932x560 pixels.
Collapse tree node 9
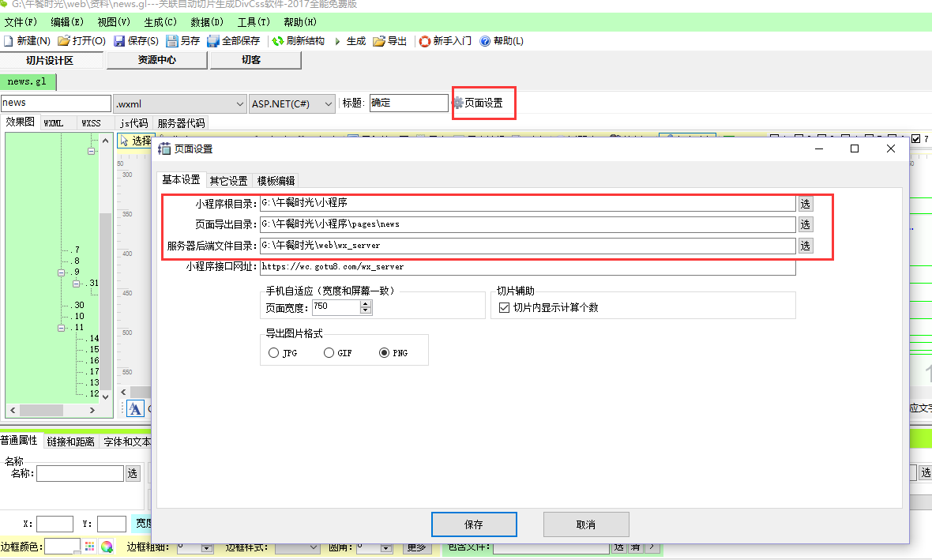[x=62, y=272]
